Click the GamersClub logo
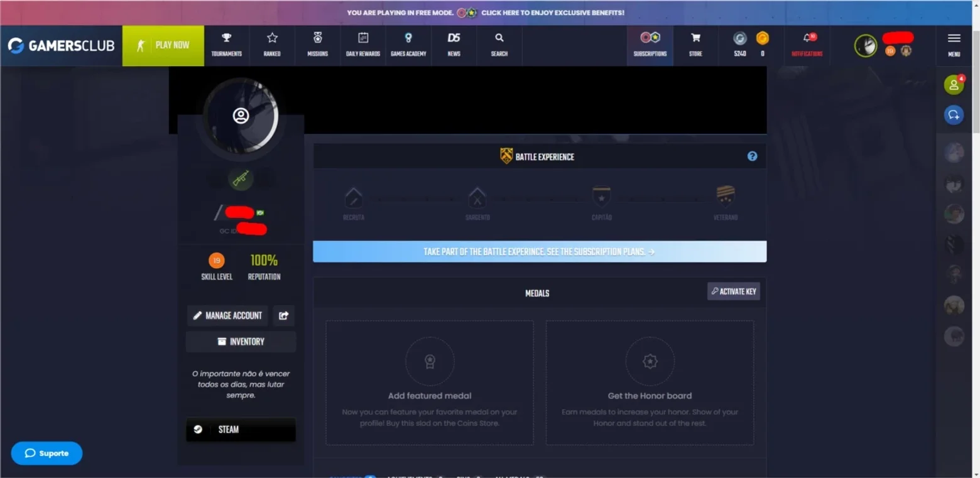 click(61, 45)
